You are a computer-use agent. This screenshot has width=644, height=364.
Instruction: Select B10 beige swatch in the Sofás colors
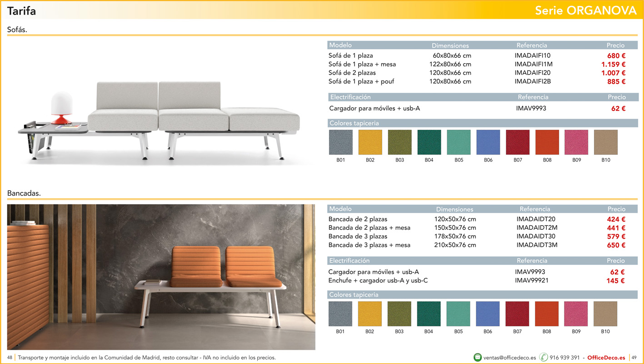click(x=606, y=142)
